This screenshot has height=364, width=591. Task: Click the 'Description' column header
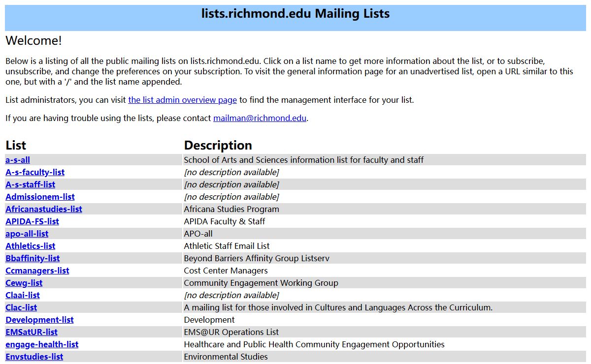[x=218, y=145]
